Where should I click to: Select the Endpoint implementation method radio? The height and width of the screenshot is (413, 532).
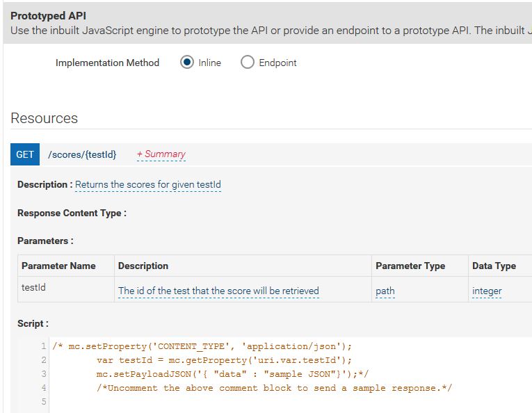tap(248, 62)
